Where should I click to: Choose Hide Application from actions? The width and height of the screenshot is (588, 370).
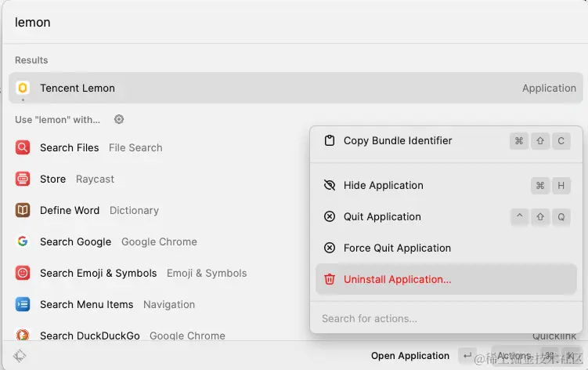point(446,185)
